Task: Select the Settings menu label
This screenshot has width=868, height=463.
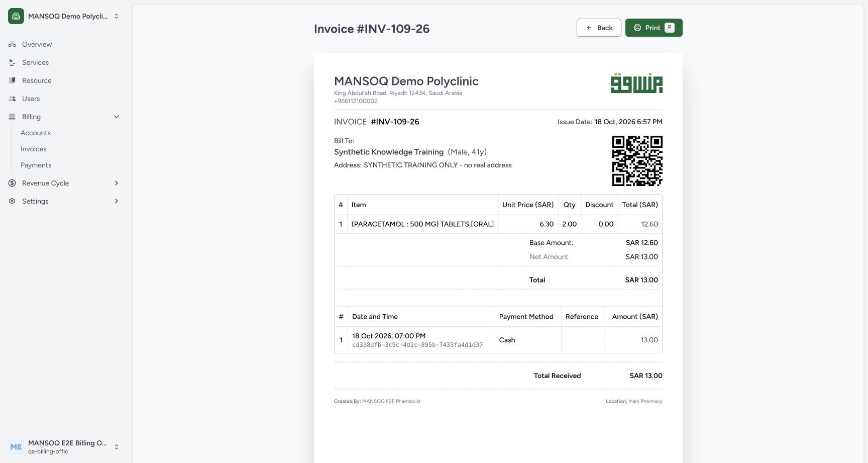Action: coord(35,201)
